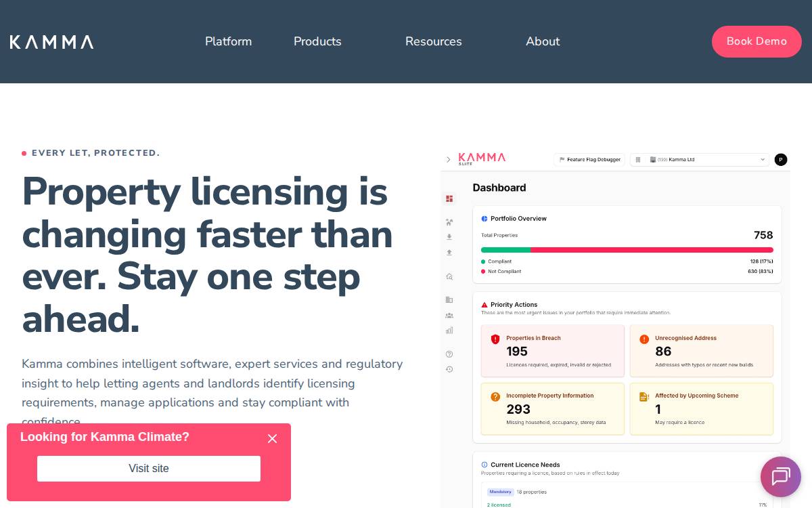Click the main headline about property licensing
The image size is (812, 508).
207,255
